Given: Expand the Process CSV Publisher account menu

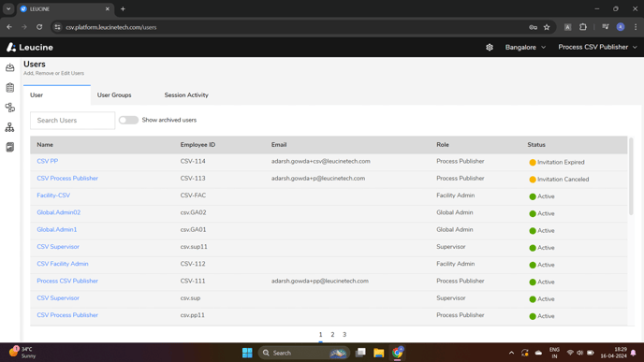Looking at the screenshot, I should click(597, 47).
